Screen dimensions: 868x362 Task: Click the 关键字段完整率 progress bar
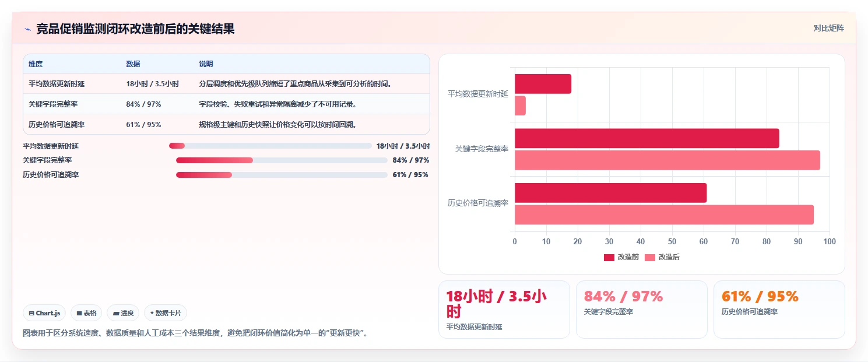(x=282, y=160)
